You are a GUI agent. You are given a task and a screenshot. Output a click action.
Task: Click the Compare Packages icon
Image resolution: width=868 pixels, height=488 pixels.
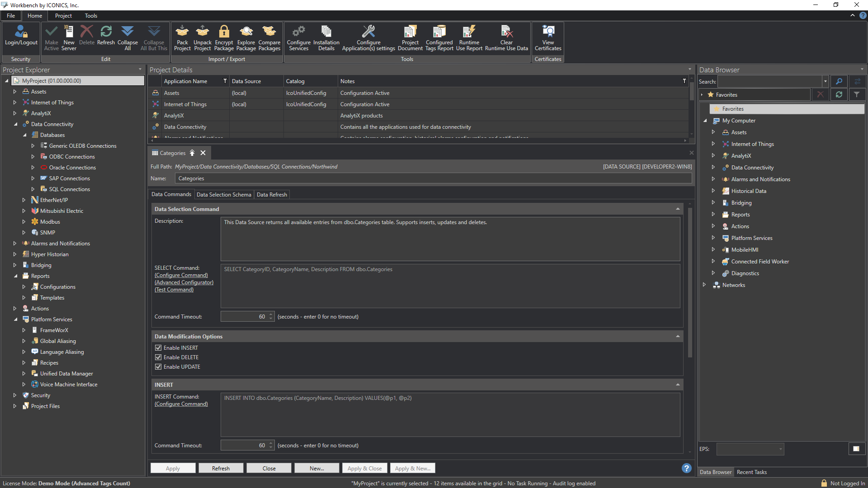click(269, 38)
